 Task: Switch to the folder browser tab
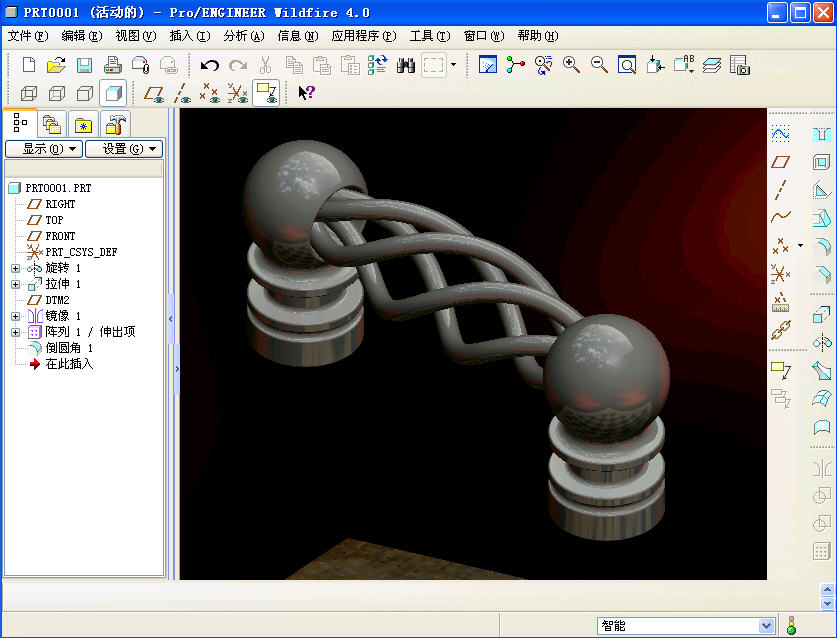coord(52,124)
